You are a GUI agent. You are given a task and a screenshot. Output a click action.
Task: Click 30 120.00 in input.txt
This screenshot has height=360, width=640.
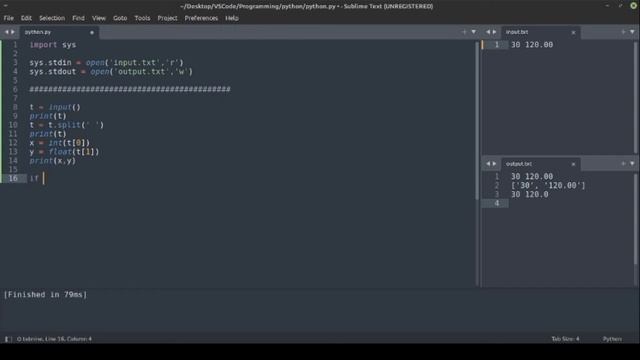click(x=532, y=45)
